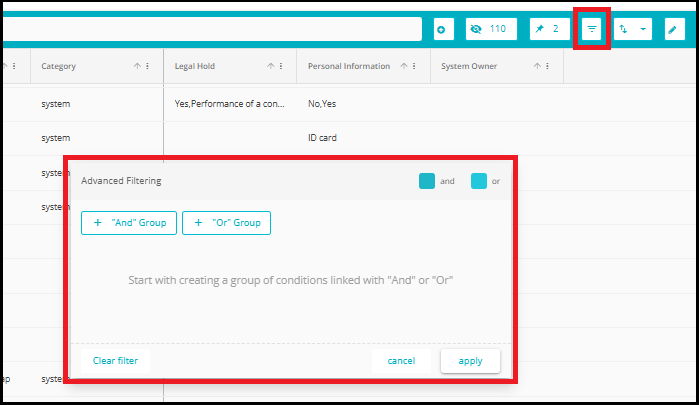Apply the advanced filter
Screen dimensions: 699x405
[470, 360]
